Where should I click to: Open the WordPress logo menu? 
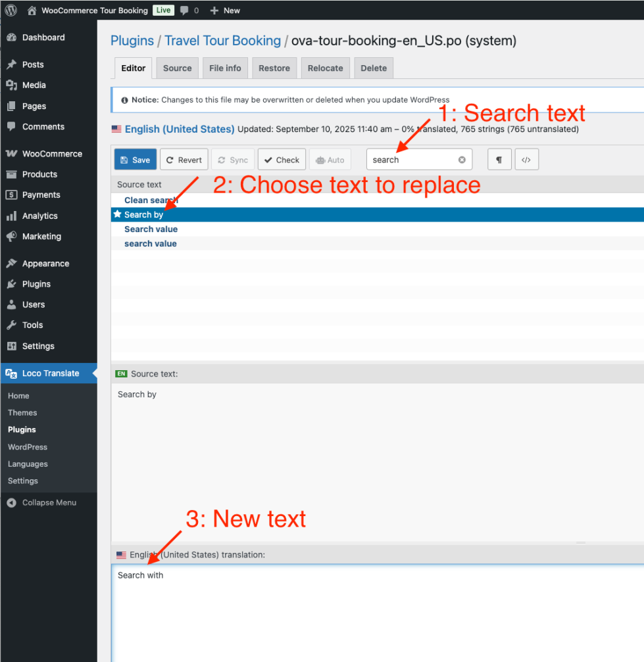tap(11, 10)
